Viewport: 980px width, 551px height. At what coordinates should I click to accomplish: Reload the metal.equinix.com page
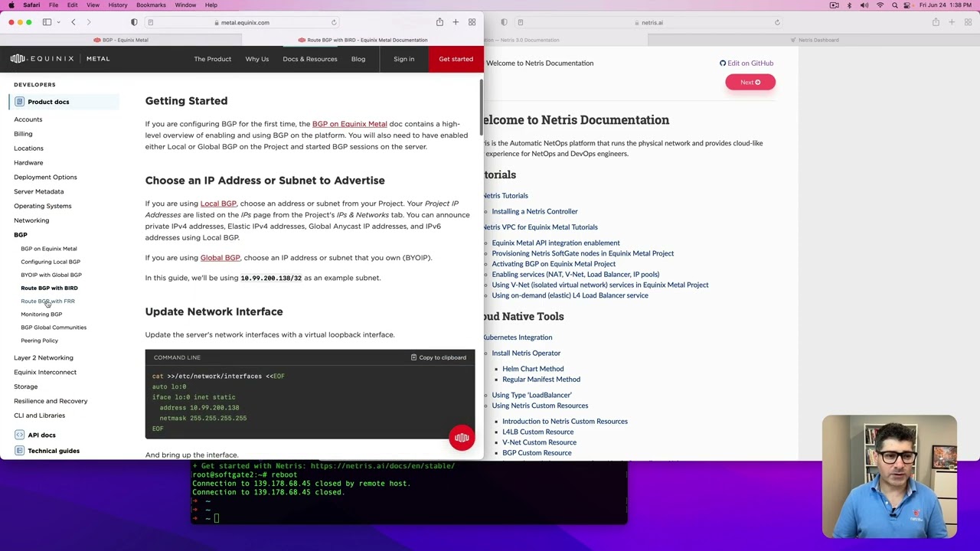tap(334, 22)
